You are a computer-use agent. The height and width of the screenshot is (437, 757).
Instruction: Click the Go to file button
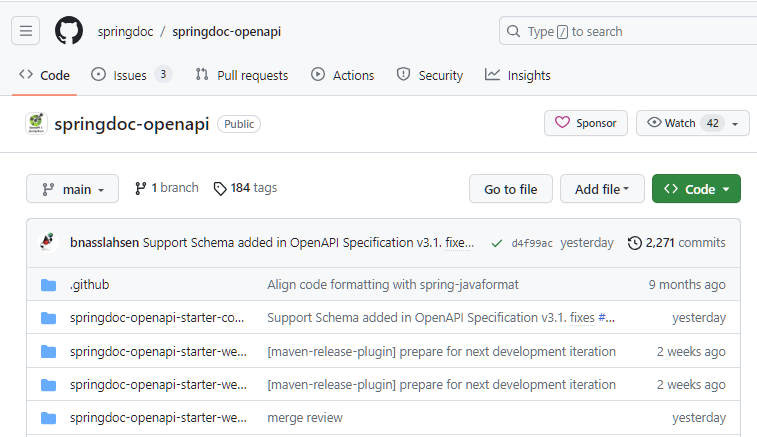pyautogui.click(x=511, y=189)
